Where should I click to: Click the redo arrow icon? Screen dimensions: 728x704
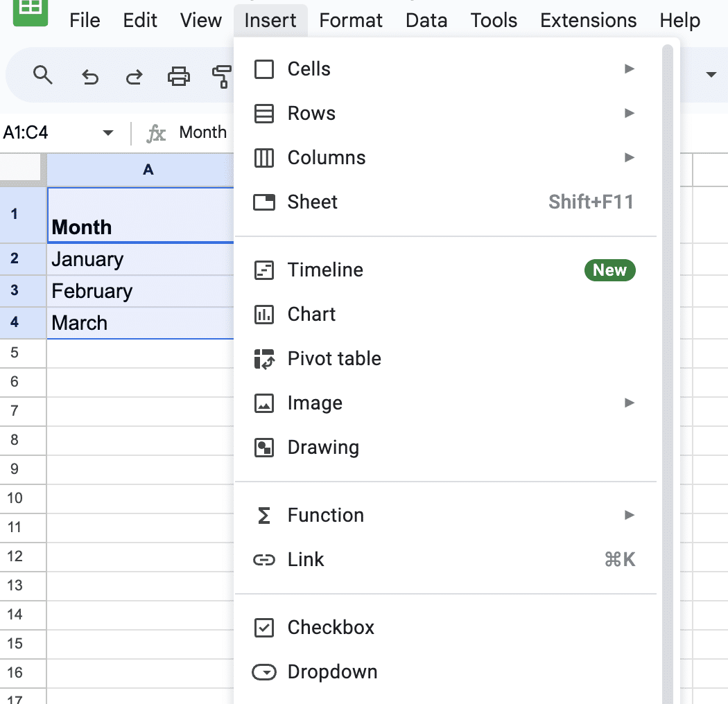point(134,76)
